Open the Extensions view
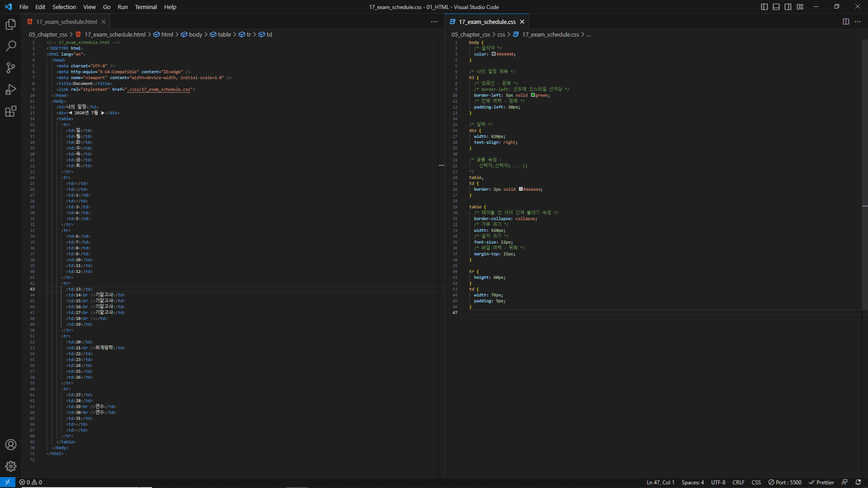This screenshot has height=488, width=868. point(11,111)
